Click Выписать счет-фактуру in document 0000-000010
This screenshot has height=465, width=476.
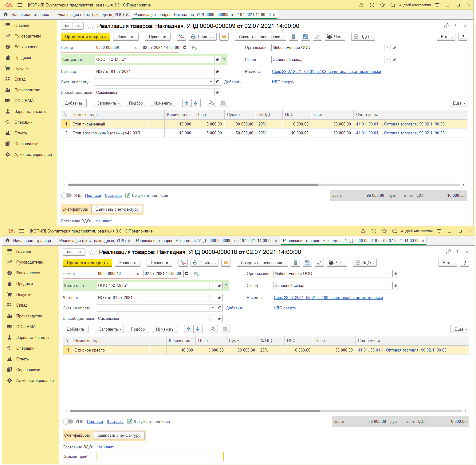(119, 435)
